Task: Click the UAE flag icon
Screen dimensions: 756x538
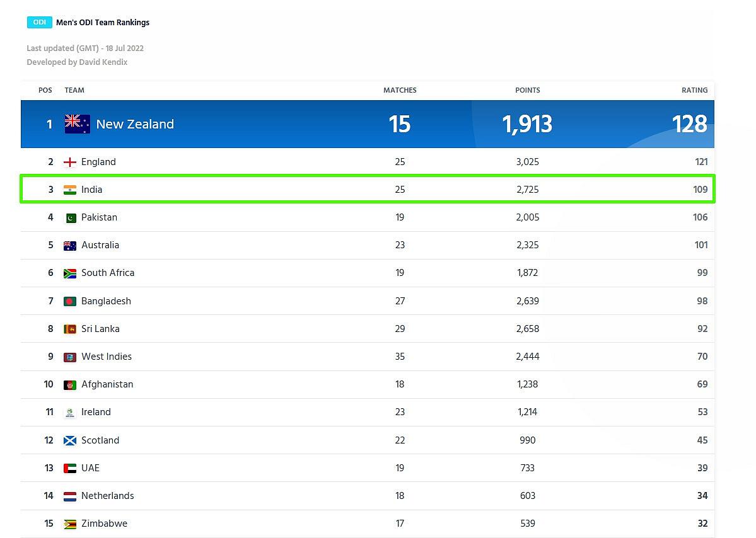Action: tap(70, 468)
